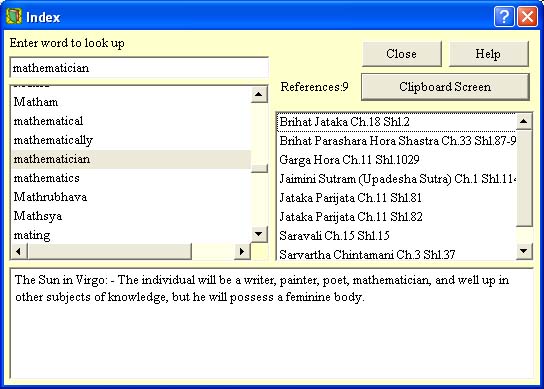Click the 'References:9' count label
The image size is (544, 389).
tap(314, 87)
